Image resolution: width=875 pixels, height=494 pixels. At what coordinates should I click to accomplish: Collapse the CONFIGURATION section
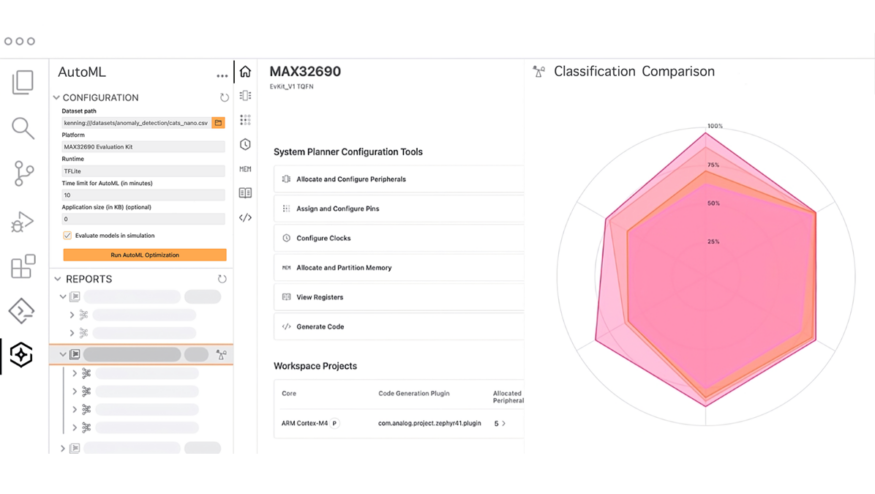[57, 98]
